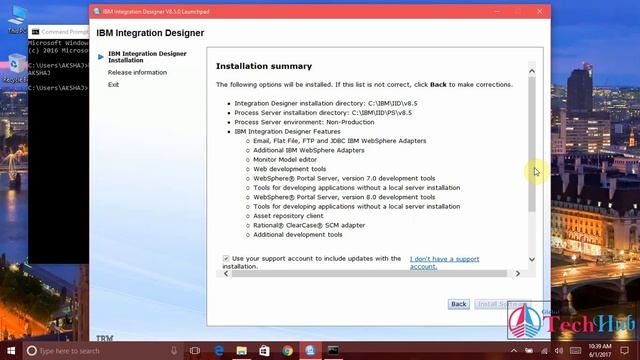Viewport: 640px width, 360px height.
Task: Click the Rational ClearCase SCM adapter line
Action: click(309, 225)
